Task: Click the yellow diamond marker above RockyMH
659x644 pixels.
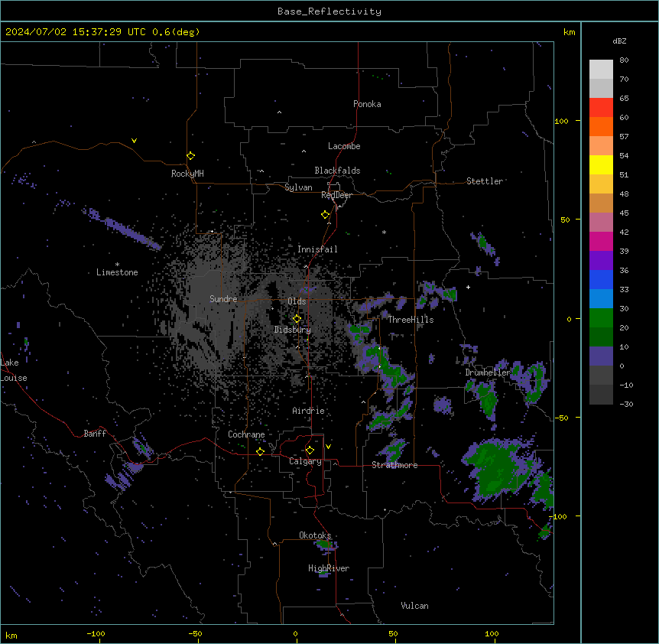Action: 191,156
